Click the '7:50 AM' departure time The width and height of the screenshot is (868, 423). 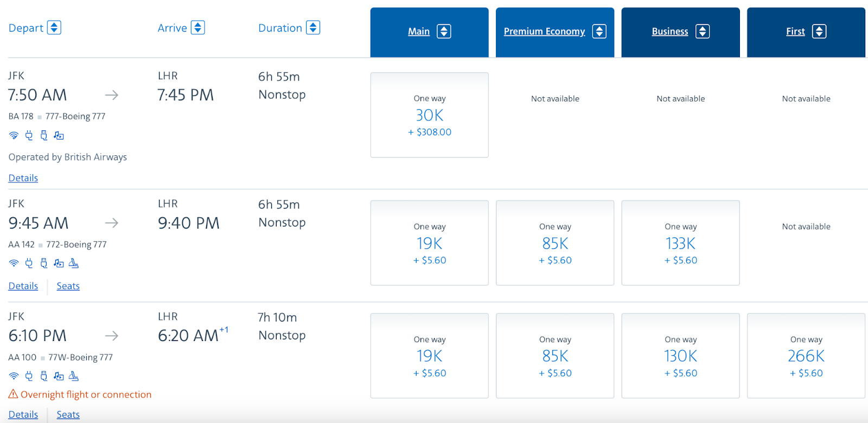37,95
